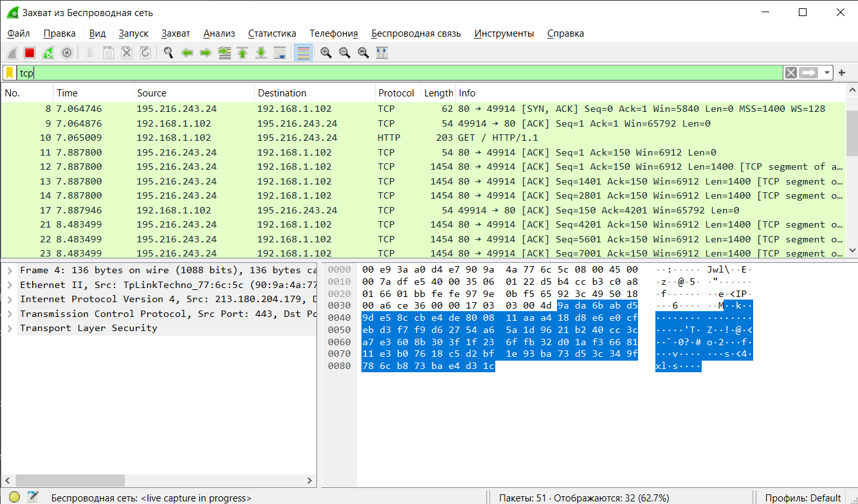858x504 pixels.
Task: Open the Беспроводная связь menu
Action: [416, 33]
